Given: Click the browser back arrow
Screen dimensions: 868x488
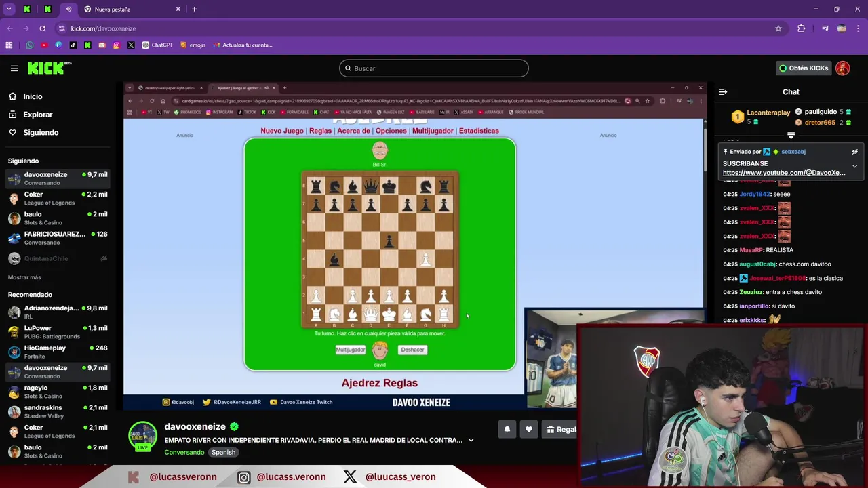Looking at the screenshot, I should coord(9,28).
